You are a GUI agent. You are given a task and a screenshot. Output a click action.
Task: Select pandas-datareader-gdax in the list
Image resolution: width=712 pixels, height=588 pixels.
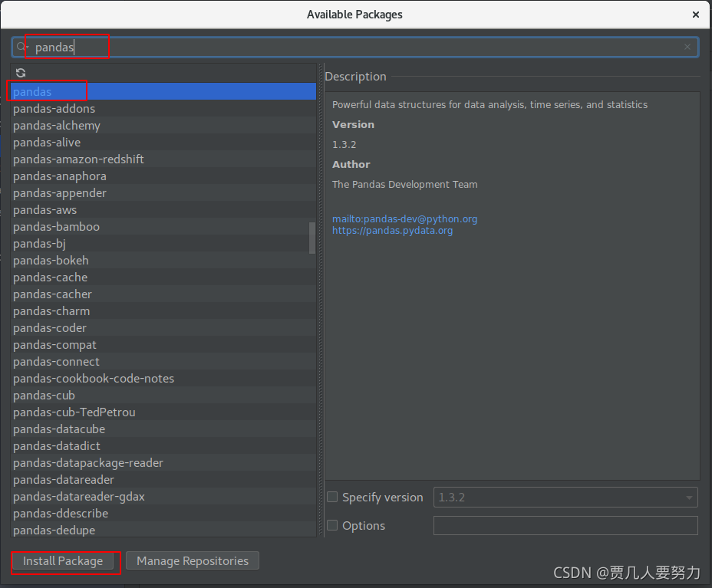(163, 496)
